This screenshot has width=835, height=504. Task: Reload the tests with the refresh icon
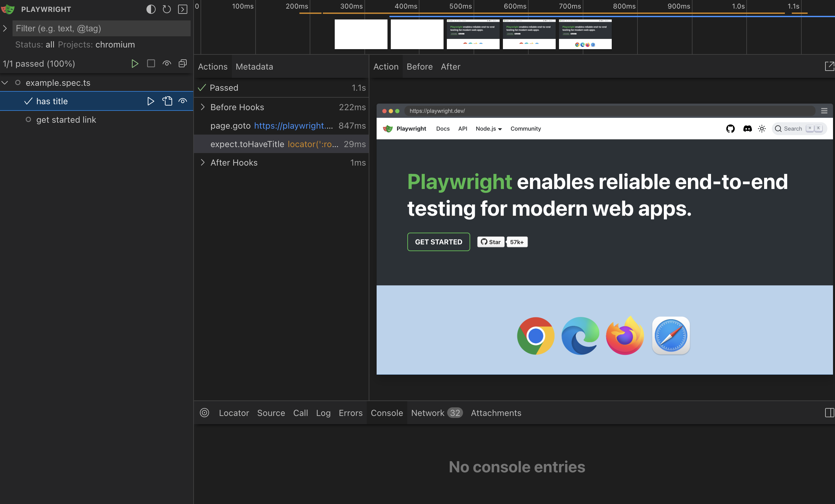point(167,9)
